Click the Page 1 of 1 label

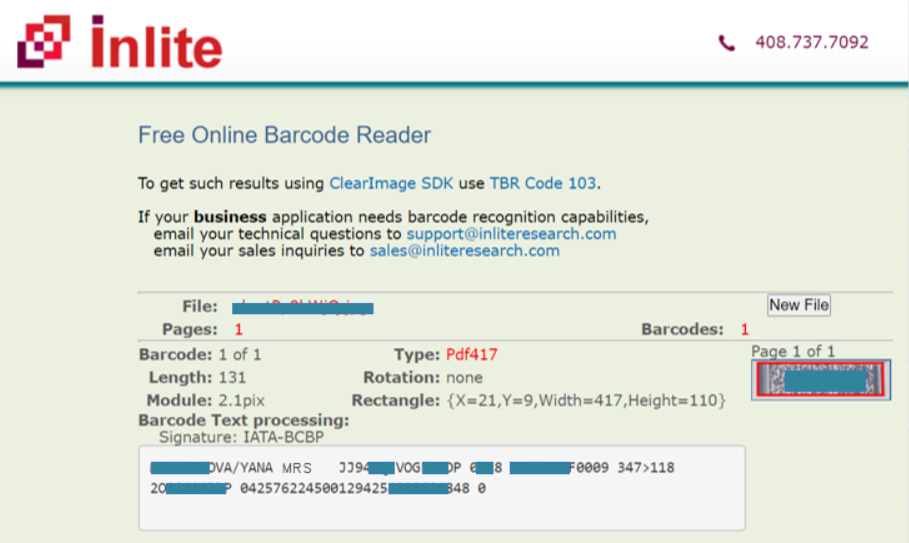pos(792,351)
